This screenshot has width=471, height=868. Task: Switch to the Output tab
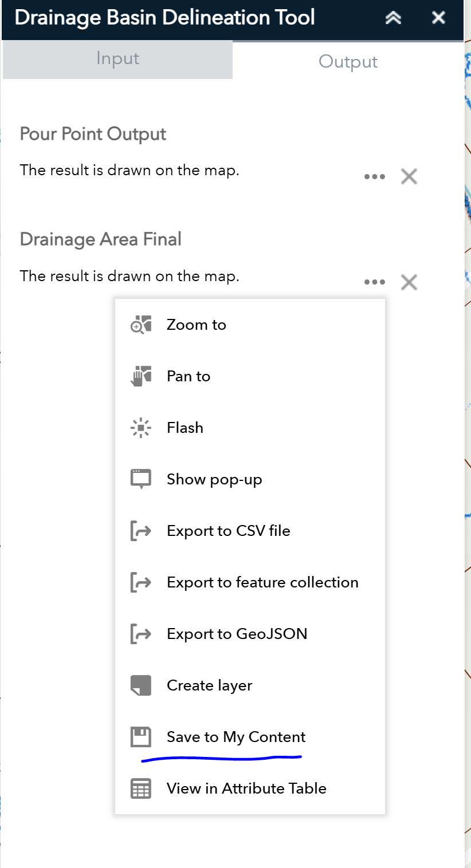348,62
